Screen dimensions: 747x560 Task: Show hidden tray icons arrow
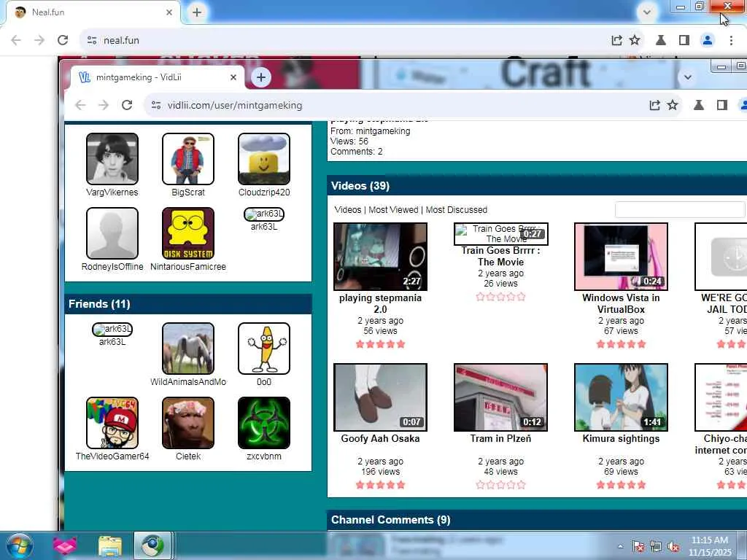tap(620, 547)
